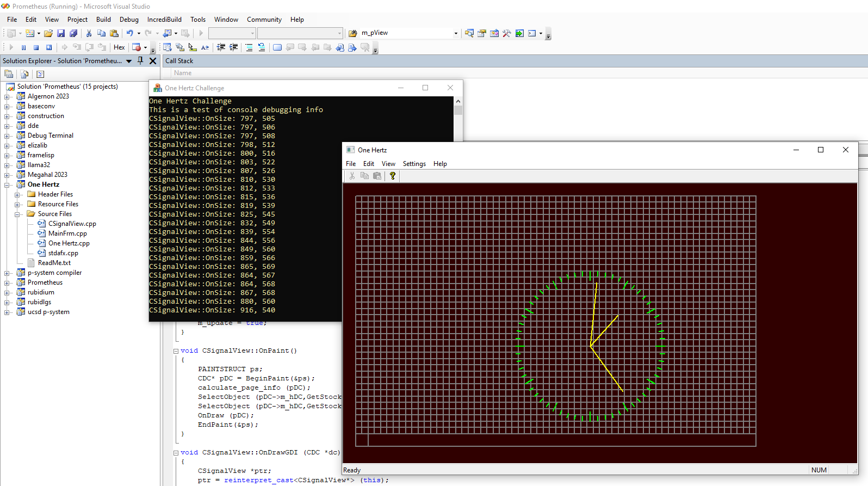Click the help question mark in One Hertz
This screenshot has width=868, height=486.
pyautogui.click(x=393, y=176)
